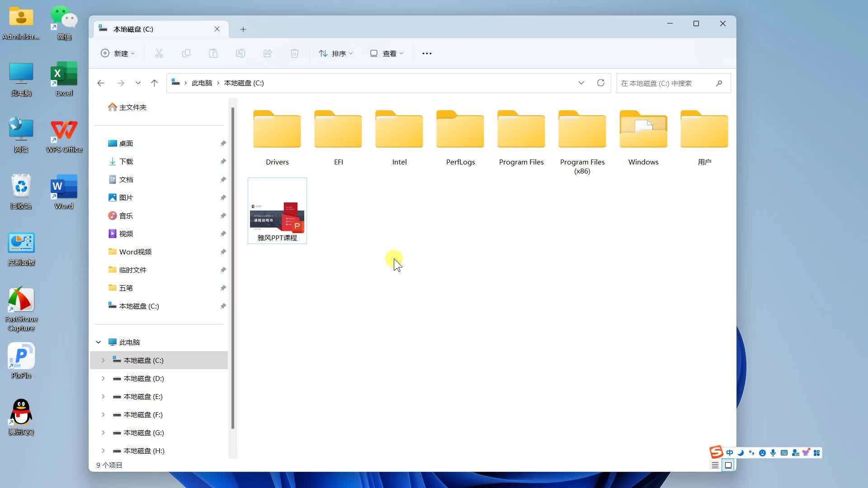This screenshot has width=868, height=488.
Task: Unpin 桌面 using its pin icon
Action: tap(223, 143)
